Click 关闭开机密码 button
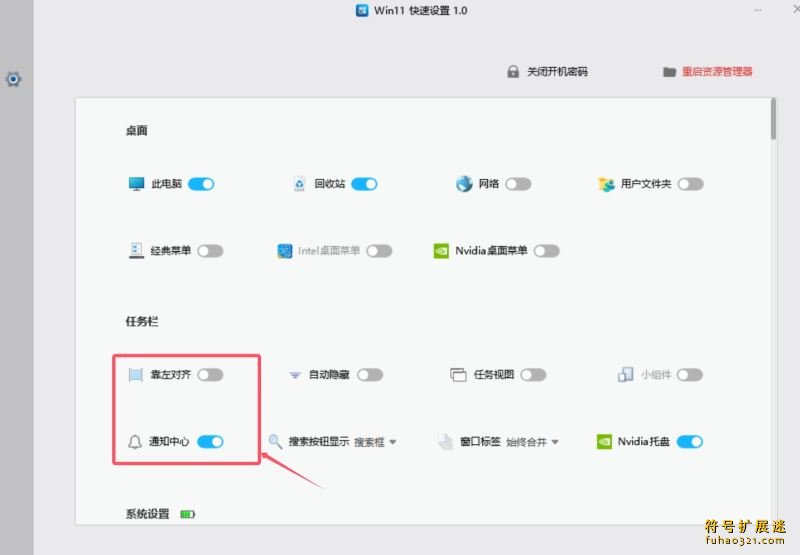Screen dimensions: 800x555 point(548,72)
